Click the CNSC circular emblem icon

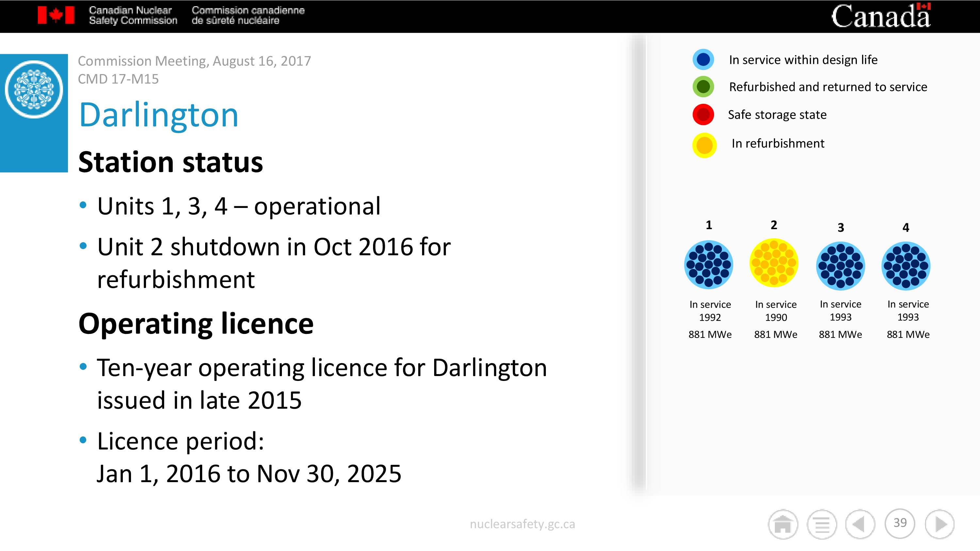pos(34,89)
